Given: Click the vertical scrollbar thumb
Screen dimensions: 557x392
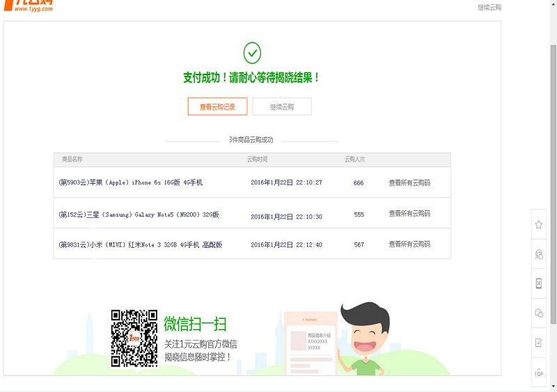Looking at the screenshot, I should (x=553, y=184).
